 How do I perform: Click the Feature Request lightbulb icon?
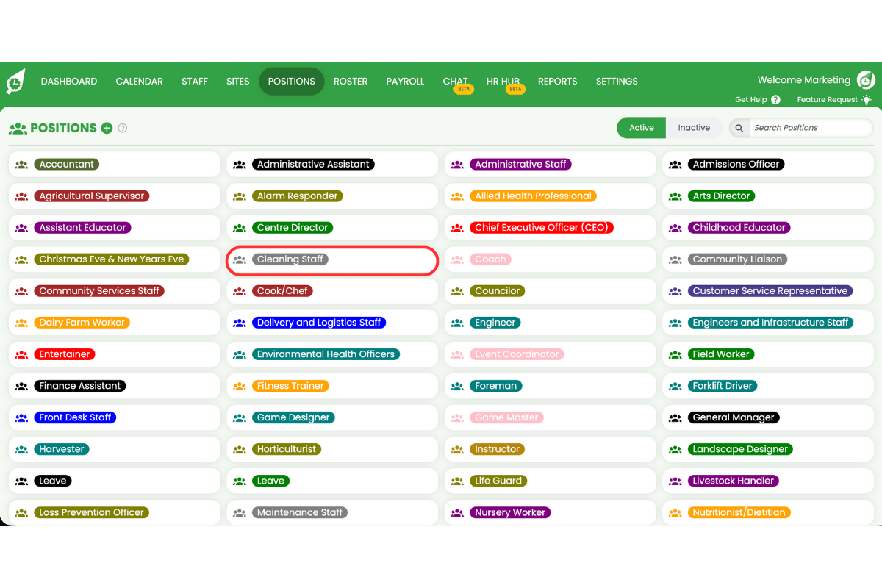pos(866,99)
